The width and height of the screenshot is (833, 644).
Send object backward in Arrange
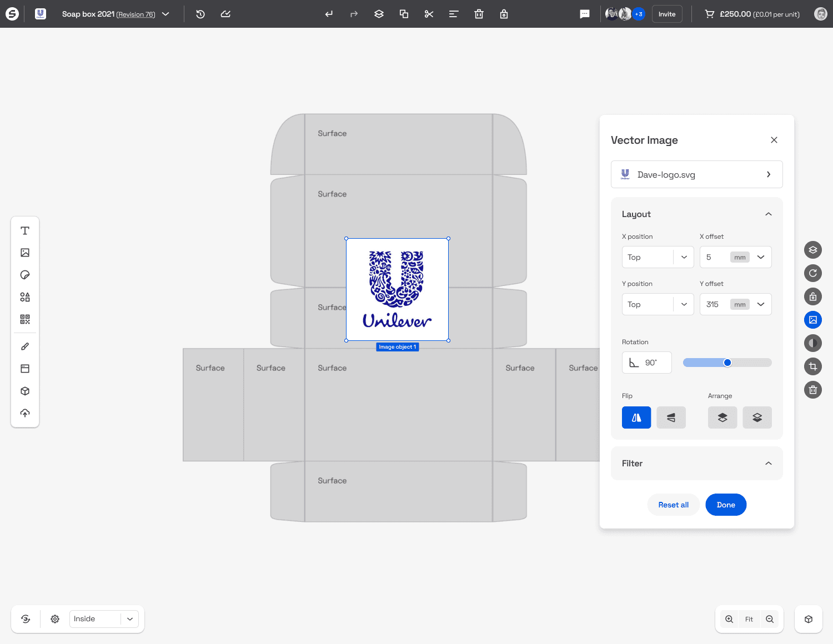click(x=757, y=417)
